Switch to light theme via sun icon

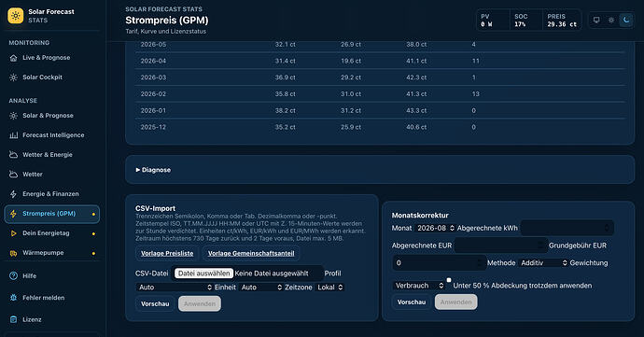(611, 20)
